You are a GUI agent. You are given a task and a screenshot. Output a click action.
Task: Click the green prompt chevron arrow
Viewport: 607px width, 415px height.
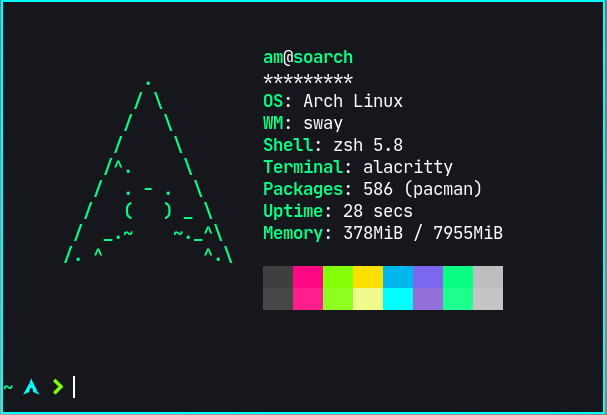pos(58,387)
